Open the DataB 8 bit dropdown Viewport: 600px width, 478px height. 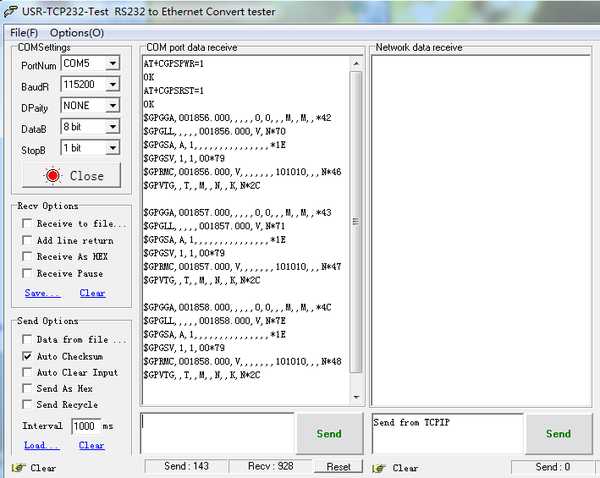tap(112, 127)
